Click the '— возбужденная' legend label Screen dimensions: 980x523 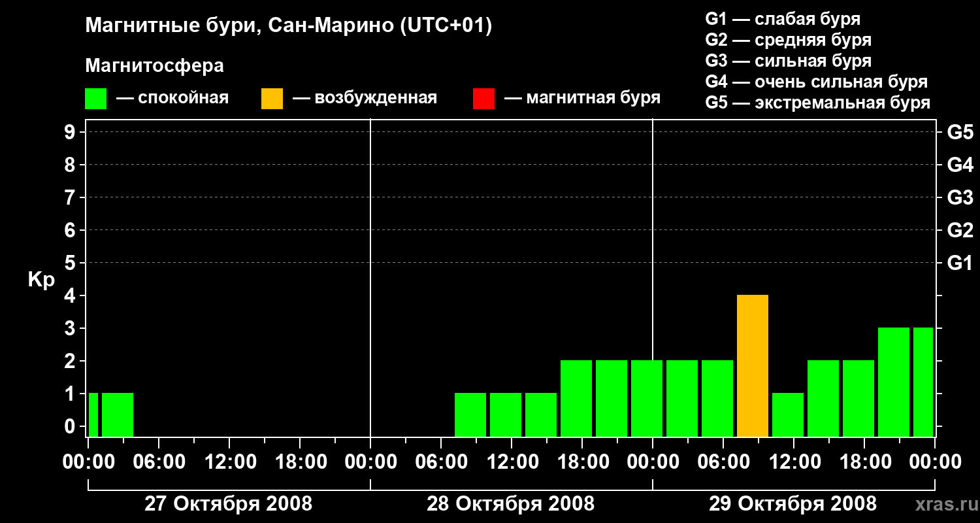(x=365, y=98)
